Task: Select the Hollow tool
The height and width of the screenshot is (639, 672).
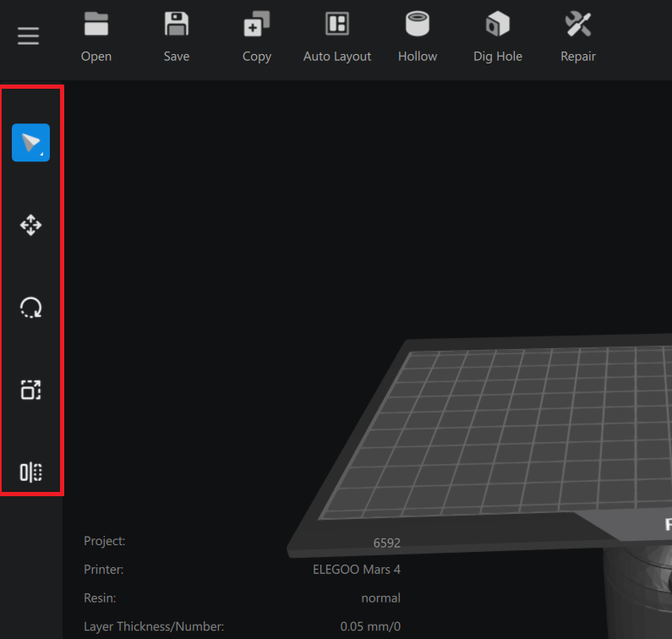Action: [x=418, y=25]
